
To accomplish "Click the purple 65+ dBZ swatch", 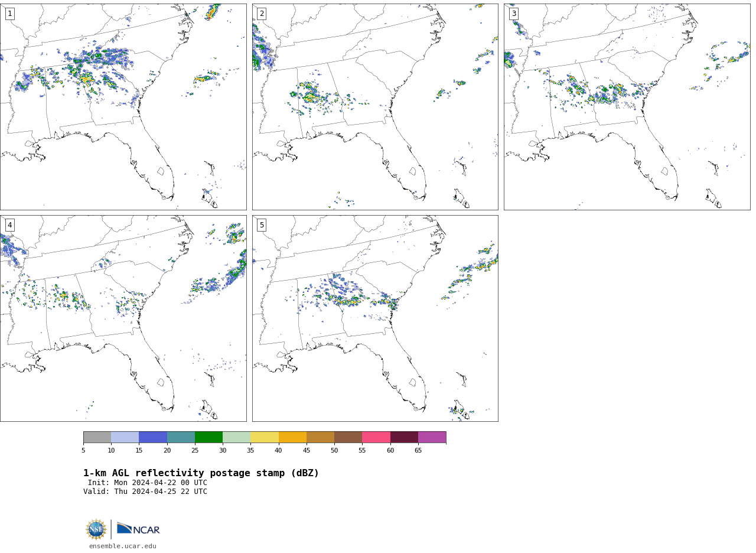I will [x=432, y=437].
